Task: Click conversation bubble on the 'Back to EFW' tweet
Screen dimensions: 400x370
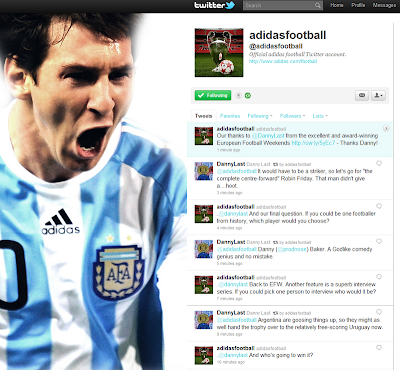Action: [x=379, y=277]
